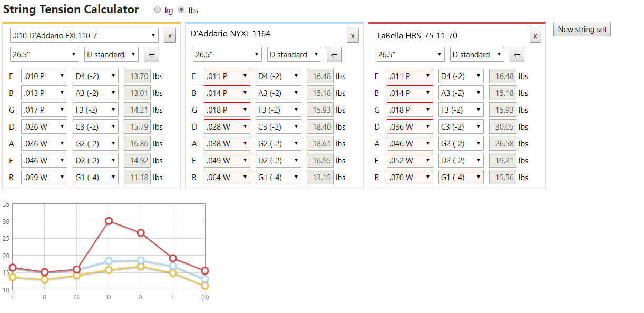Click the blue A string chart point
644x313 pixels.
[x=141, y=260]
